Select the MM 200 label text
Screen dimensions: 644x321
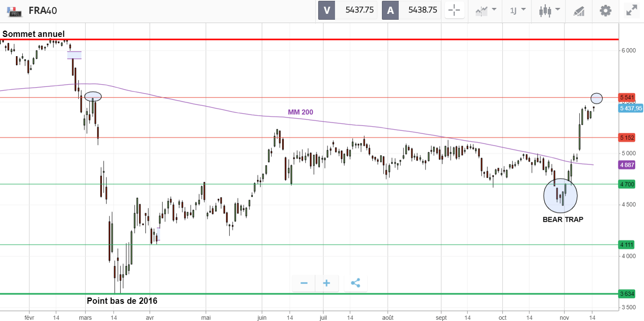(300, 112)
